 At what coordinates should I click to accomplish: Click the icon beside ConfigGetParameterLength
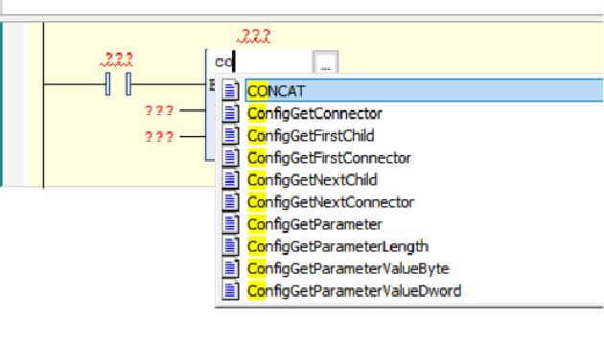(x=230, y=246)
